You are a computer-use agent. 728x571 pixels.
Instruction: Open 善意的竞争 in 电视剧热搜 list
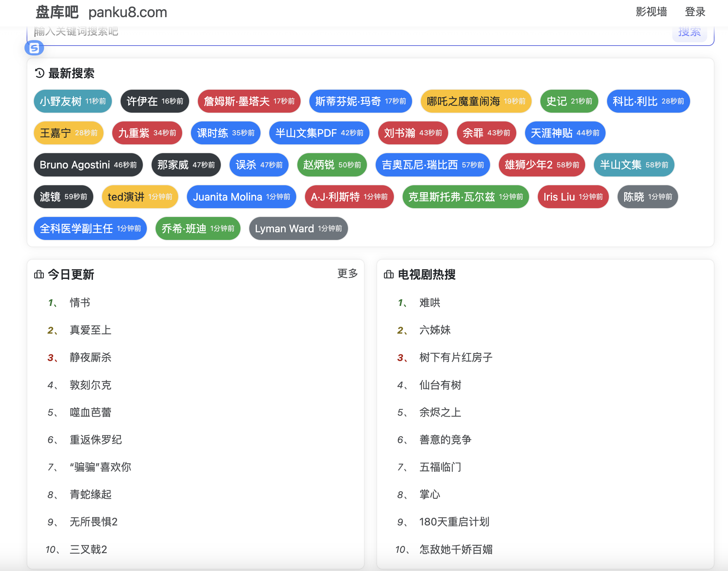coord(445,440)
